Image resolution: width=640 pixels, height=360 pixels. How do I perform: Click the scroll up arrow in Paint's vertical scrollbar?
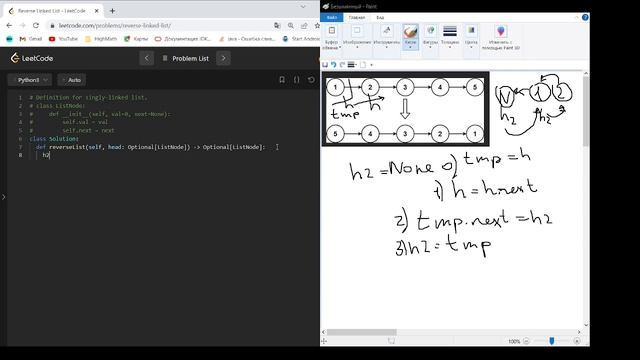[x=586, y=73]
